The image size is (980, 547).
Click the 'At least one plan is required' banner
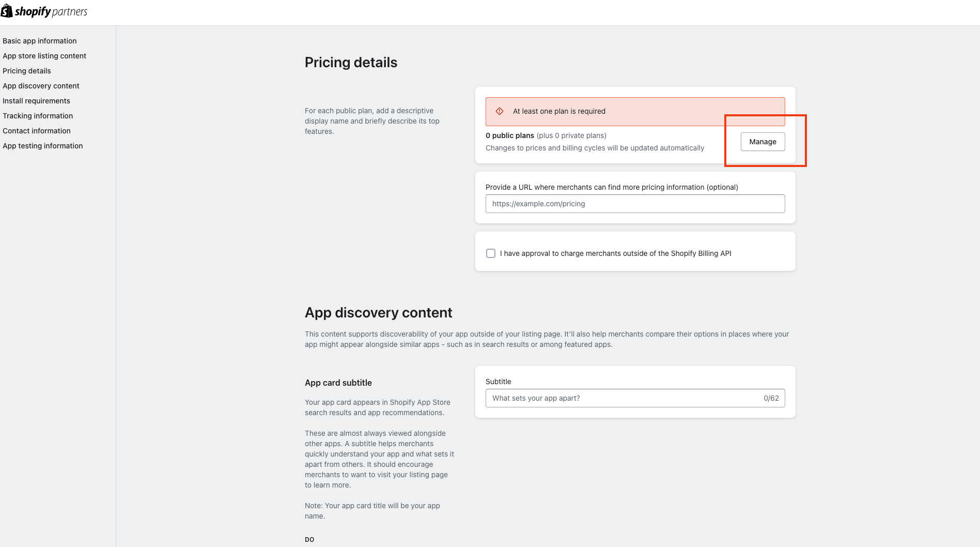click(635, 111)
